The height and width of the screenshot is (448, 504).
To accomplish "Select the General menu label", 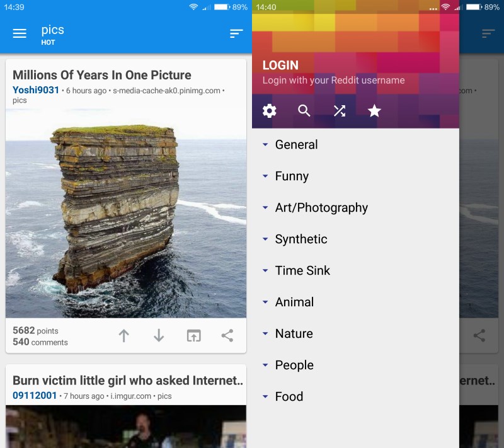I will (x=296, y=145).
